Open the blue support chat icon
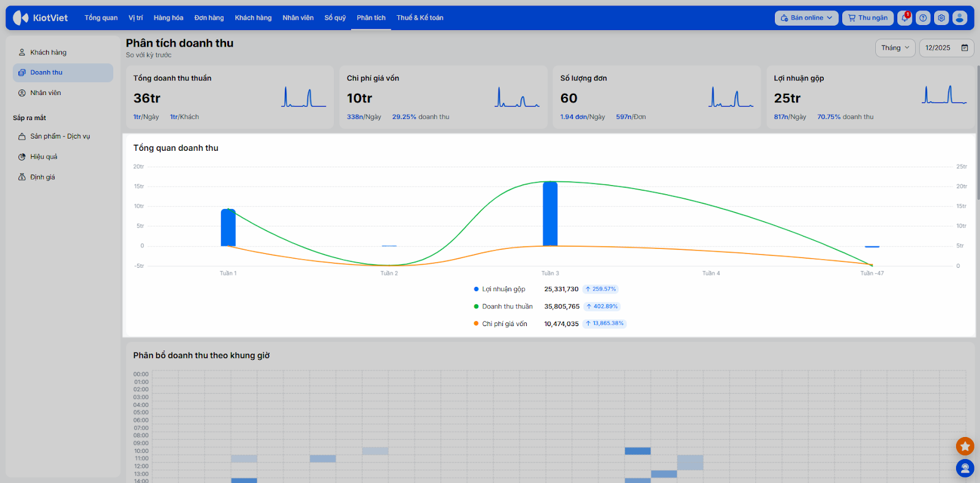The height and width of the screenshot is (483, 980). (x=965, y=468)
